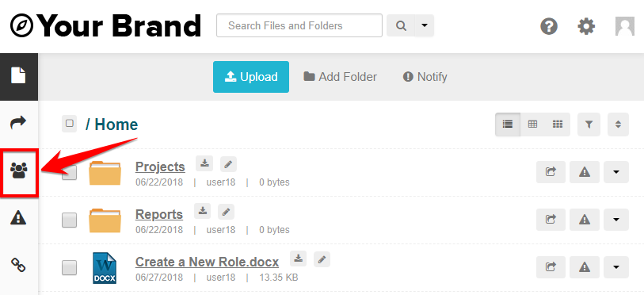Switch to the list view layout
644x295 pixels.
[x=508, y=125]
